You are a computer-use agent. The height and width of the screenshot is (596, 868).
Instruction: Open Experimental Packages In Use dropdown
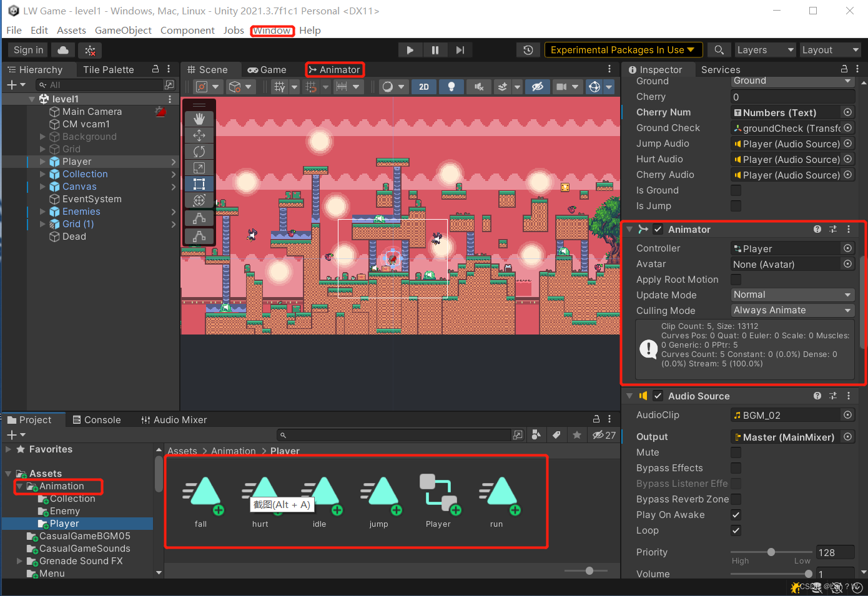click(x=623, y=50)
